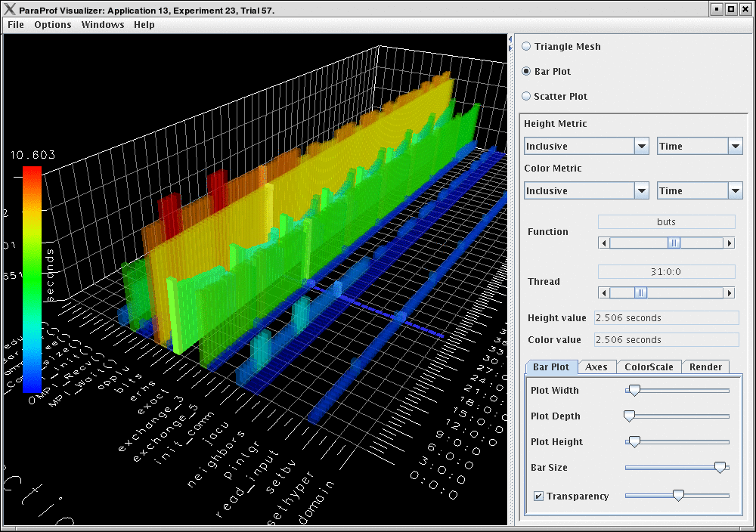Click the Function scrollbar thumb
Screen dimensions: 756x532
pos(674,243)
